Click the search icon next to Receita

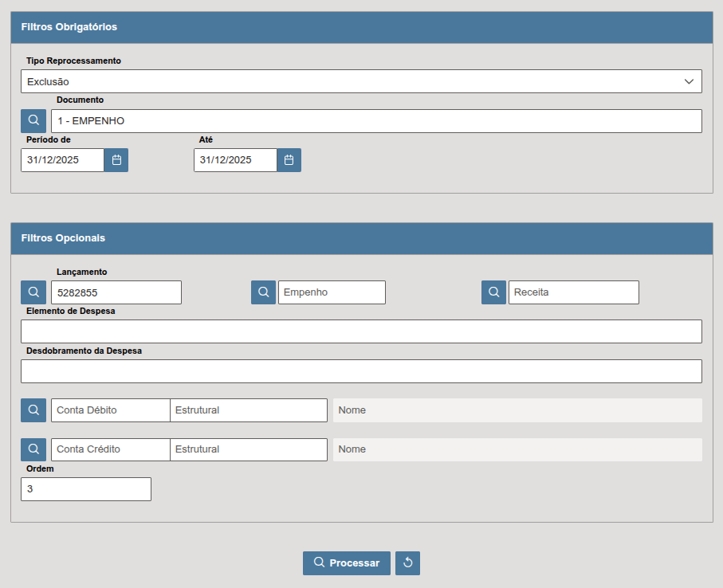click(x=493, y=292)
